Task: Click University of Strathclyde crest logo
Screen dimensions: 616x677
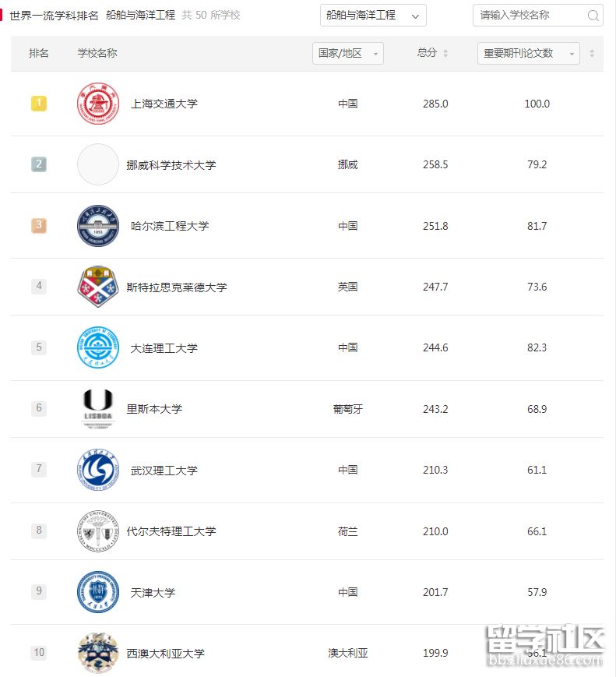Action: [x=98, y=287]
